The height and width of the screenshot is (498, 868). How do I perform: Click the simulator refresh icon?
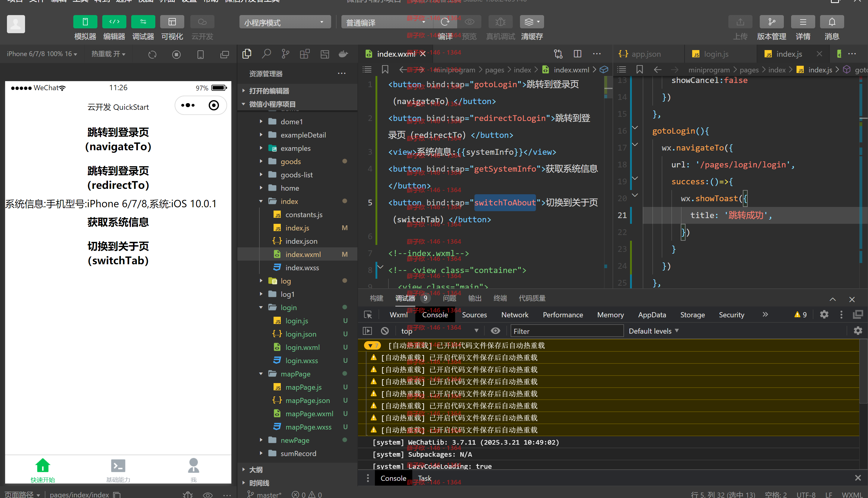pyautogui.click(x=152, y=54)
